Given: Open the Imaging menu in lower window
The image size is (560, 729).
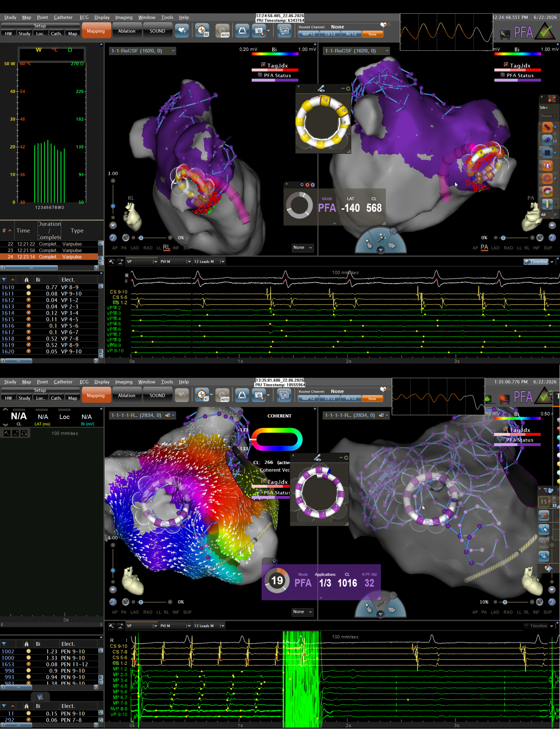Looking at the screenshot, I should [x=124, y=382].
